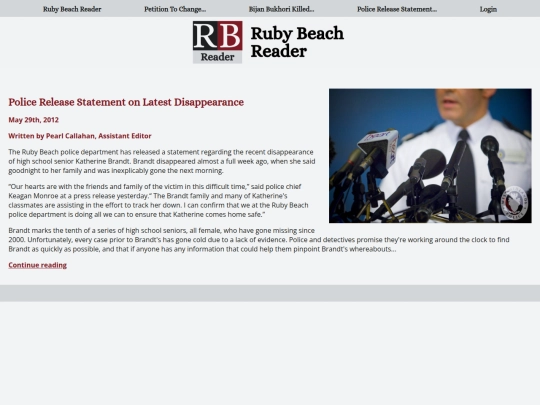Image resolution: width=540 pixels, height=405 pixels.
Task: Click Continue reading link
Action: [38, 265]
